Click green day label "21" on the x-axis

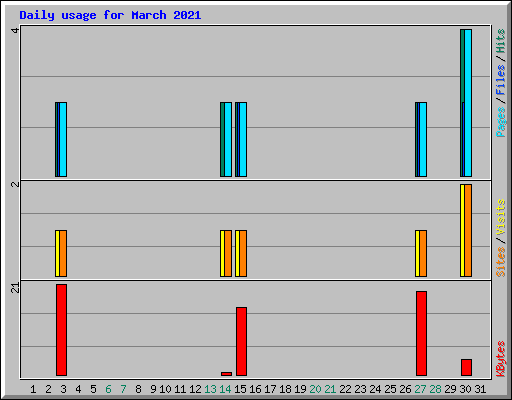coord(330,389)
